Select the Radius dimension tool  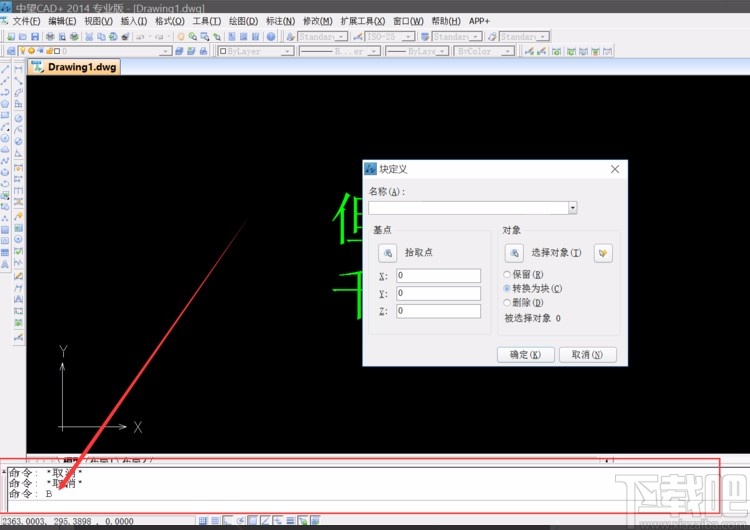pyautogui.click(x=18, y=118)
